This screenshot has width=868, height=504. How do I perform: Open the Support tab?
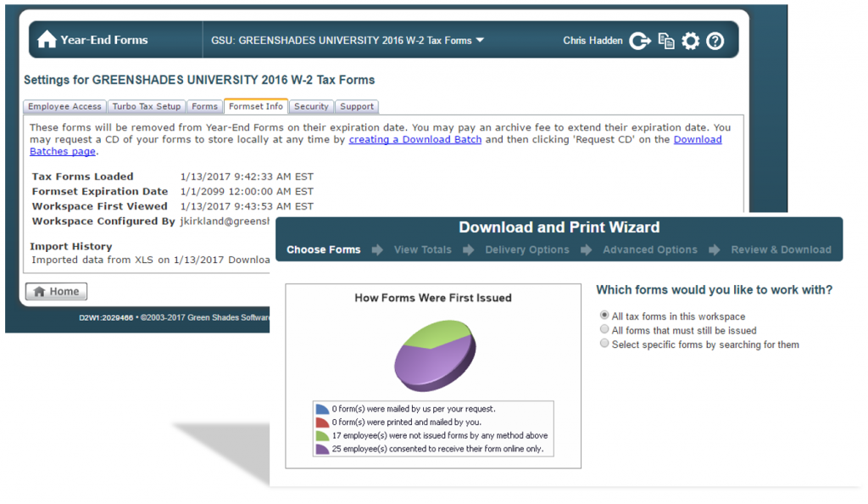coord(357,106)
